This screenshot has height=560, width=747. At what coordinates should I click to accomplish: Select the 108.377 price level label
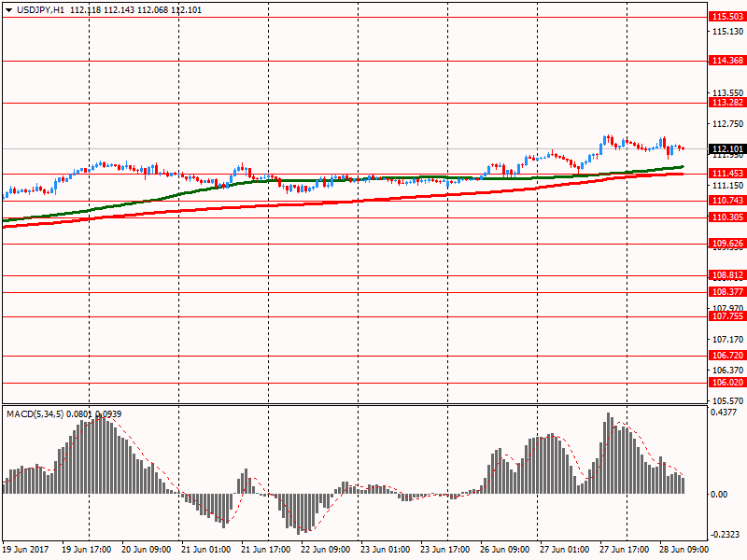[727, 292]
